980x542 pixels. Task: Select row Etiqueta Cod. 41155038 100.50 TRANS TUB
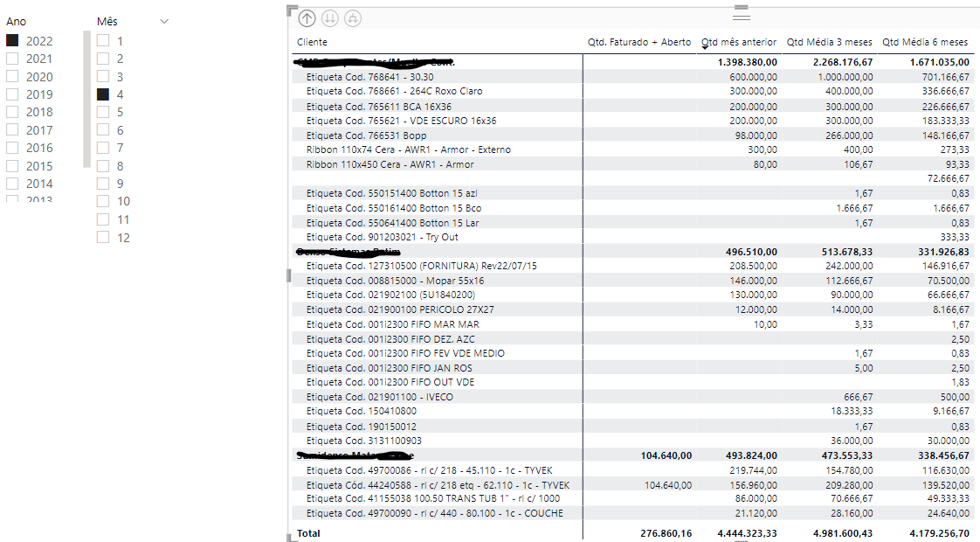coord(631,498)
